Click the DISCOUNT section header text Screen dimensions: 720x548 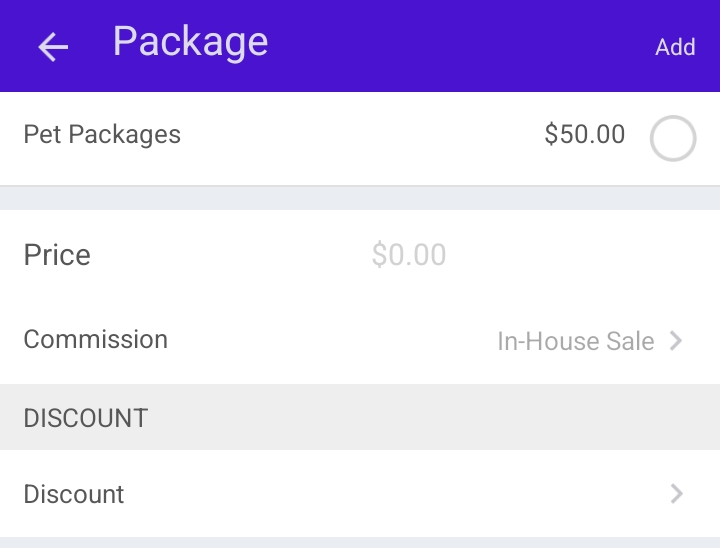coord(86,417)
